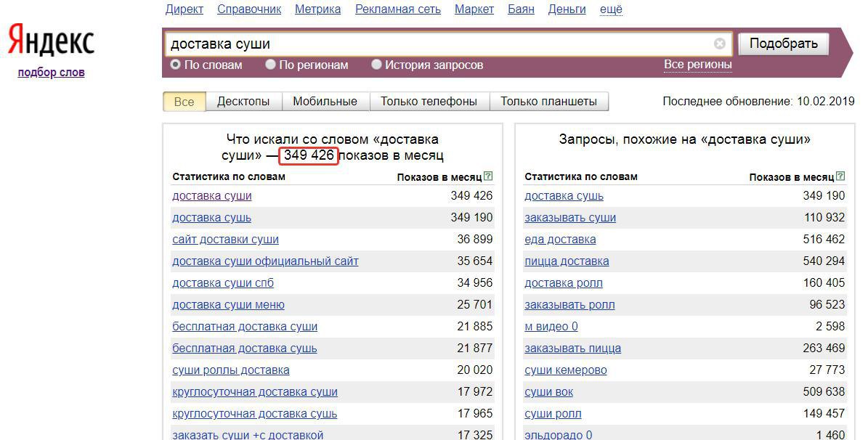Image resolution: width=868 pixels, height=440 pixels.
Task: Open the 'Рекламная сеть' top link
Action: coord(398,9)
